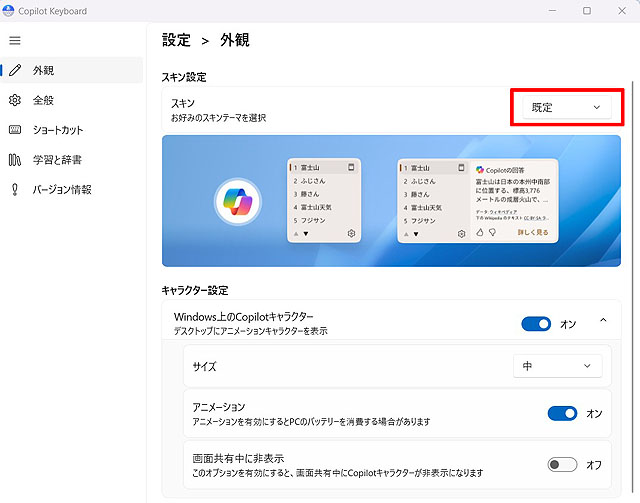Image resolution: width=640 pixels, height=503 pixels.
Task: Maximize the Copilot Keyboard window
Action: coord(586,11)
